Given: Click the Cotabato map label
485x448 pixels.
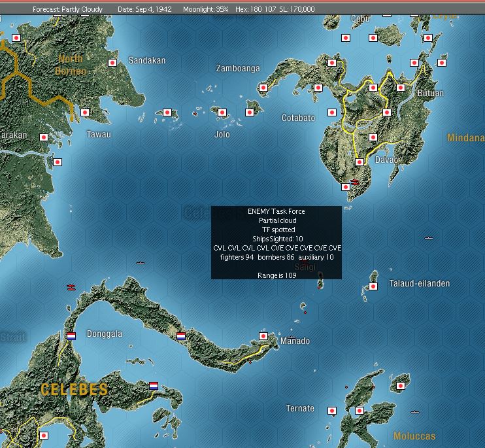Looking at the screenshot, I should coord(298,118).
